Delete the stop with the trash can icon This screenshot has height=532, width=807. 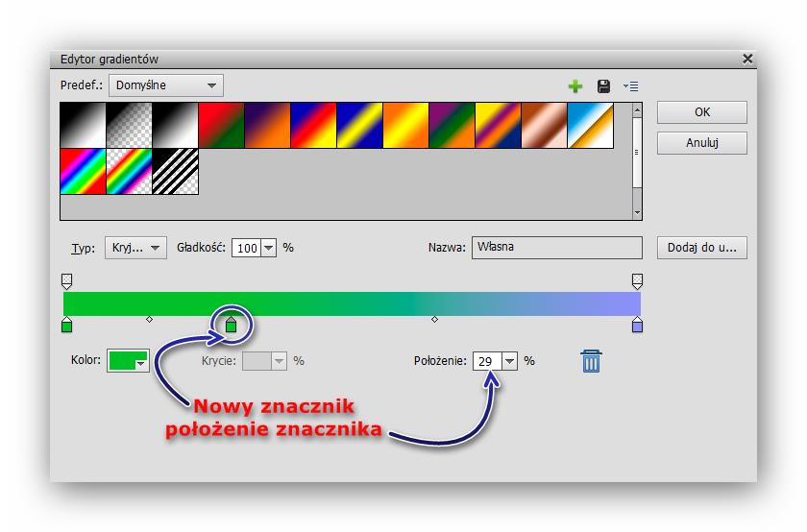pyautogui.click(x=591, y=361)
